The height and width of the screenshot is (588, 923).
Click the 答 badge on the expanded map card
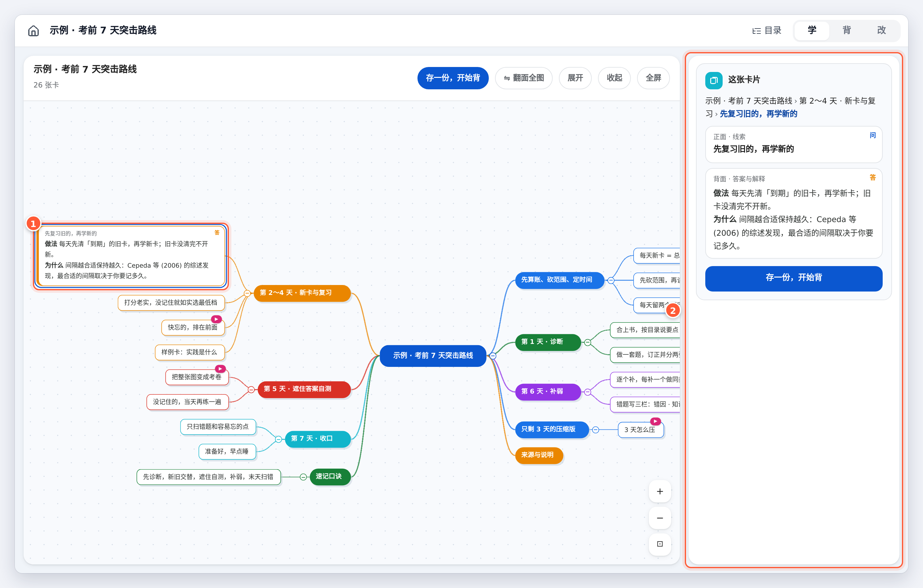217,233
